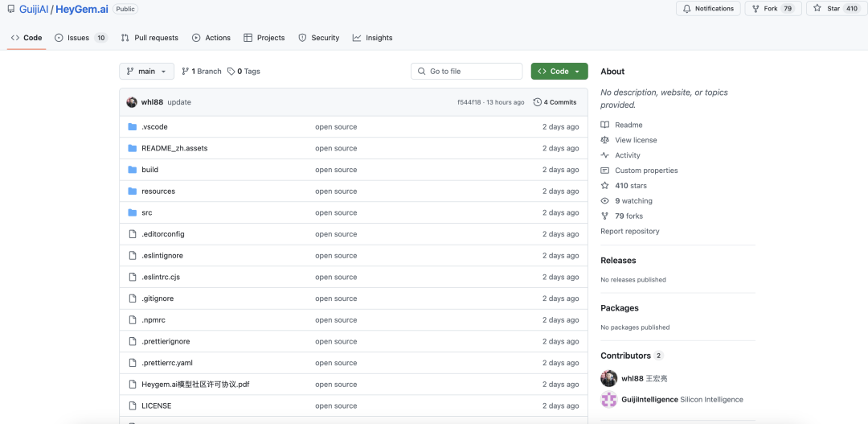Open the main branch dropdown
868x424 pixels.
[147, 72]
